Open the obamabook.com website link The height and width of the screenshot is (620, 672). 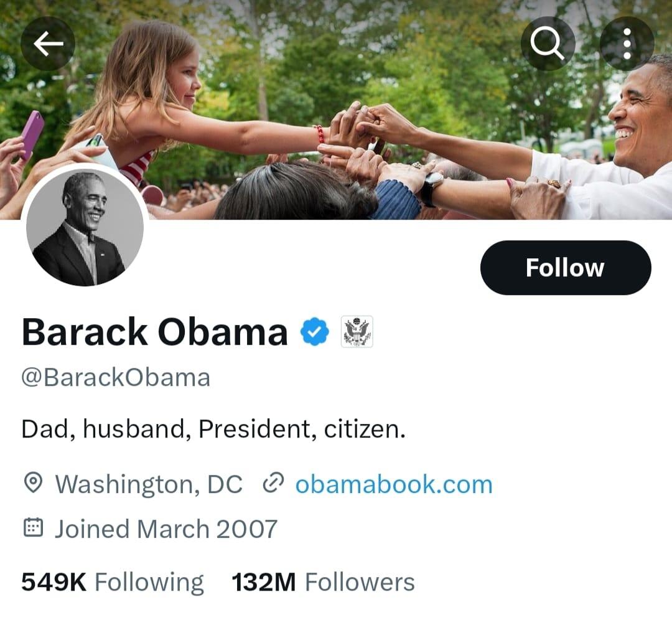[393, 484]
